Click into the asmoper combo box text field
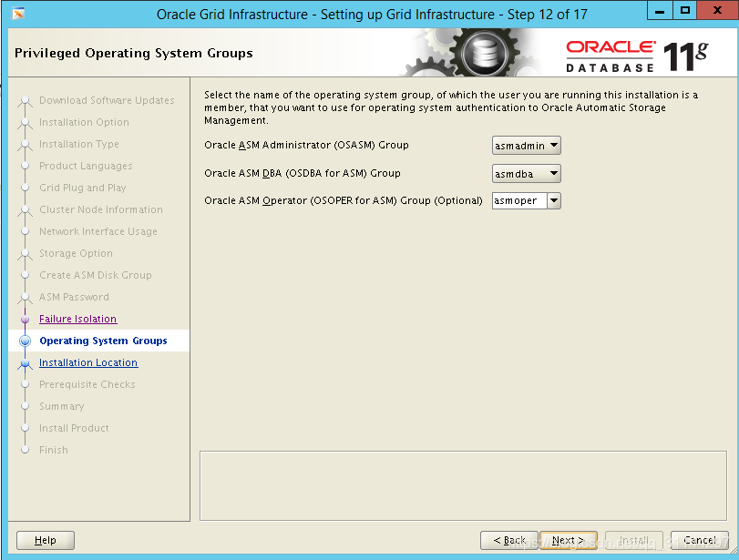 click(x=519, y=200)
